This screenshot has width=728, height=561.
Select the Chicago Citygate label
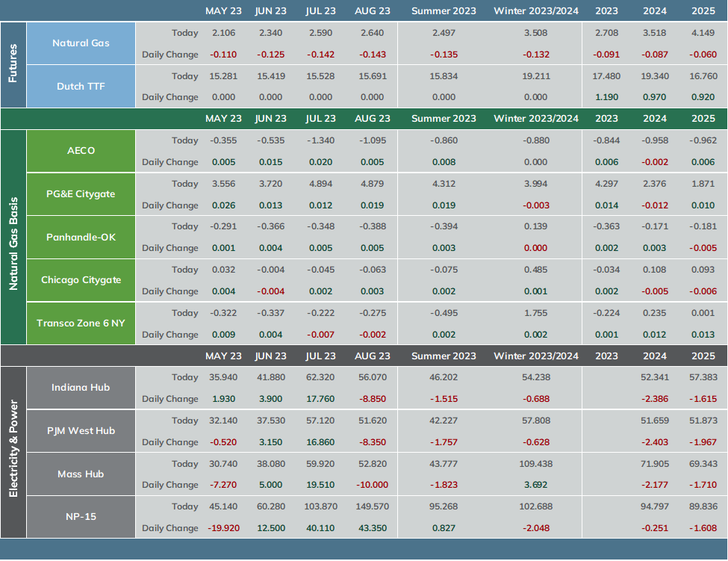[x=81, y=280]
